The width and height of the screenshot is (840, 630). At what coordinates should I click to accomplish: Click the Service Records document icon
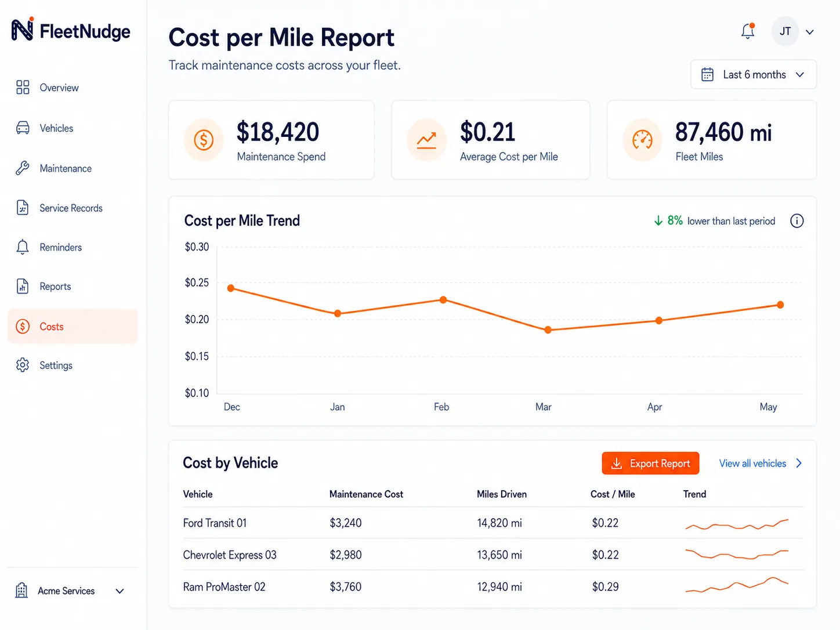tap(23, 208)
